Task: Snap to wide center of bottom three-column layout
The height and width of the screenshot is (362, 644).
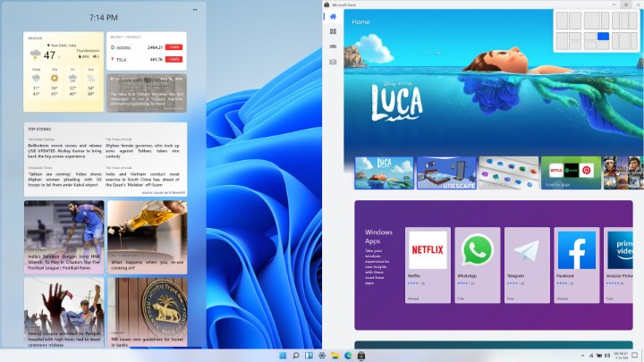Action: 624,41
